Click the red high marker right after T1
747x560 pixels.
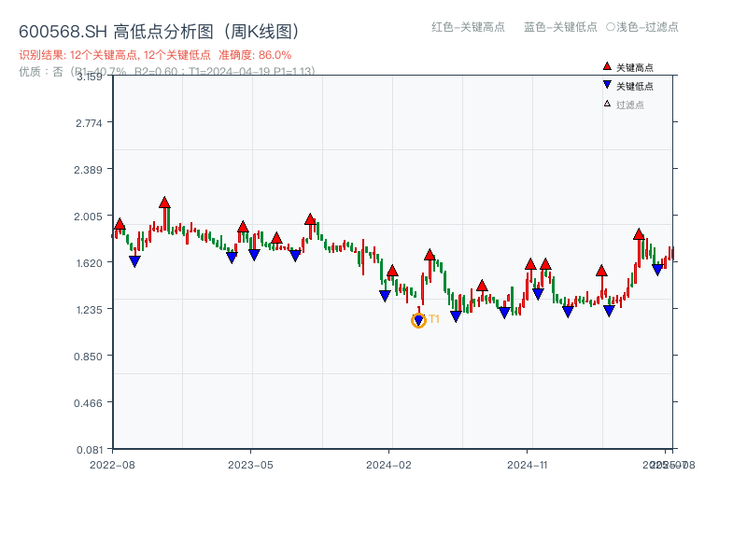(430, 255)
